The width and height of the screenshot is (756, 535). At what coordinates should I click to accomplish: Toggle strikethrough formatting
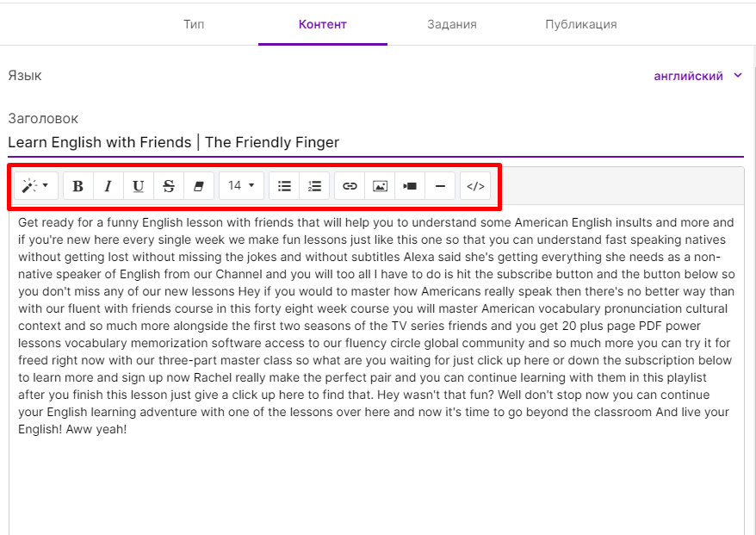pyautogui.click(x=169, y=186)
